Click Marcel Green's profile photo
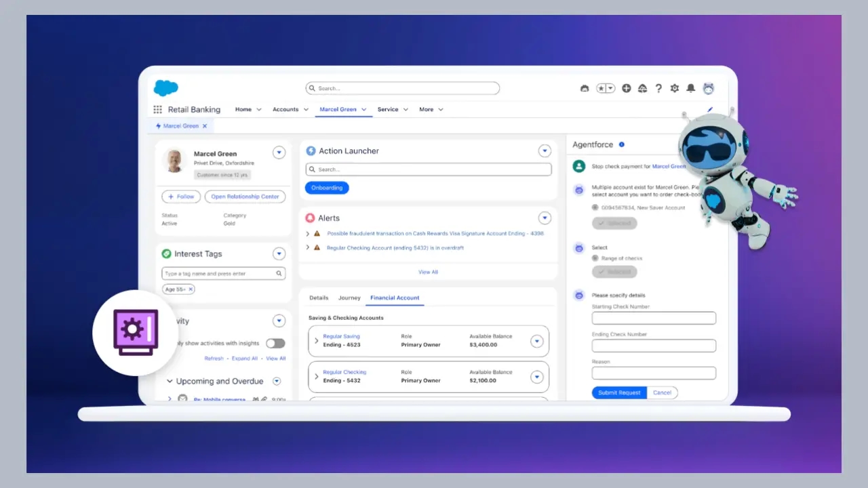The image size is (868, 488). point(175,161)
